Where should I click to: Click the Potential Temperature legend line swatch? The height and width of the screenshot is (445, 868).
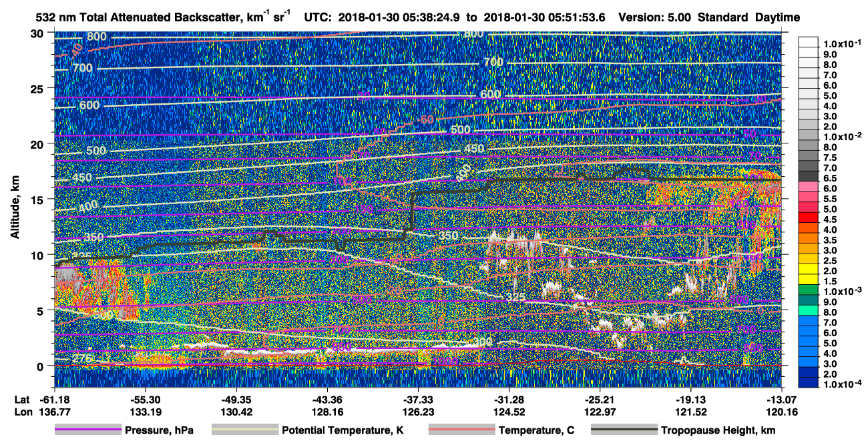click(244, 431)
